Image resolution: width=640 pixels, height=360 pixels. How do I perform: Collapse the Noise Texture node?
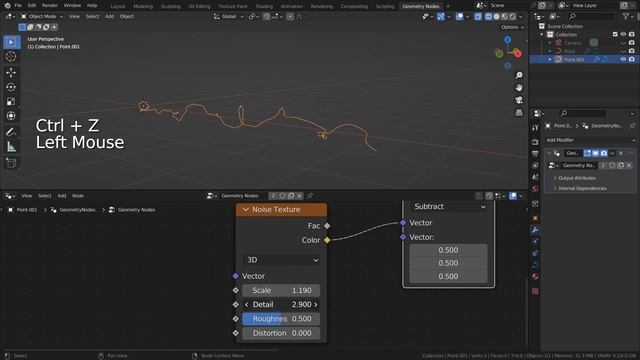[x=245, y=209]
